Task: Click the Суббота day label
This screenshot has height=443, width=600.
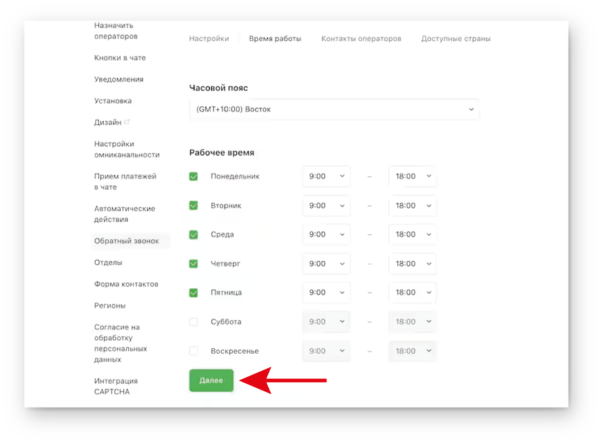Action: (x=226, y=322)
